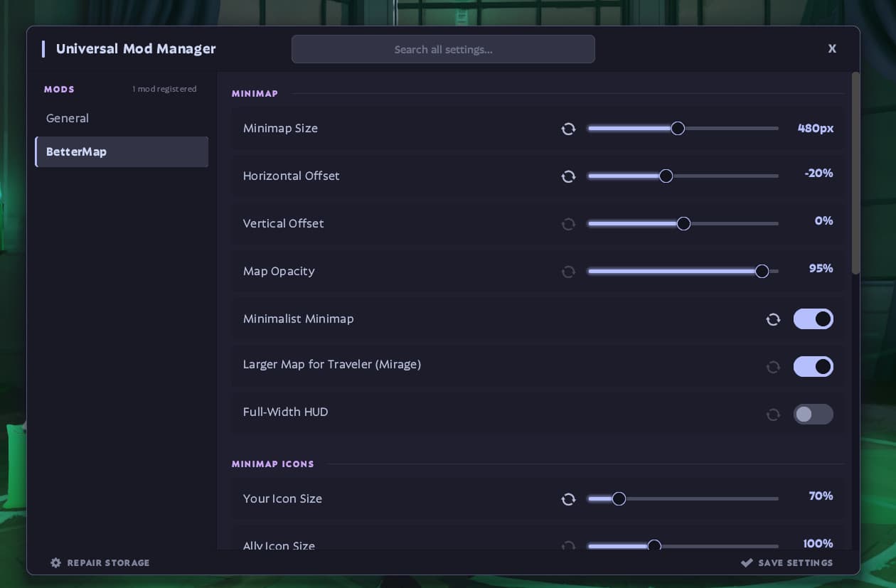Reset Minimap Size to default
The height and width of the screenshot is (588, 896).
tap(568, 129)
